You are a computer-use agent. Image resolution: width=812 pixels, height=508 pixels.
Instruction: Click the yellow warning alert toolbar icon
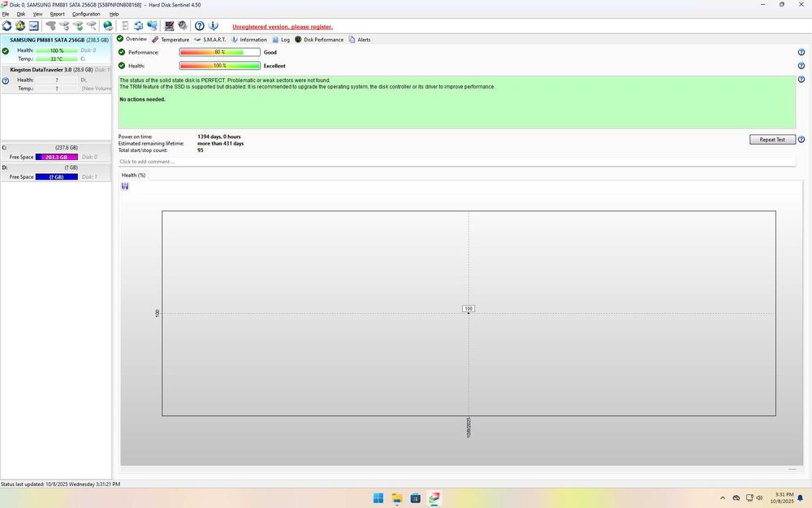pos(20,25)
